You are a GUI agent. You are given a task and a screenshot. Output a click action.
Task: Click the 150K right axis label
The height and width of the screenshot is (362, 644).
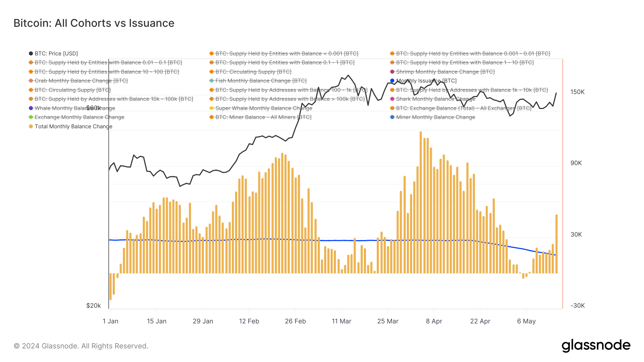click(x=577, y=92)
